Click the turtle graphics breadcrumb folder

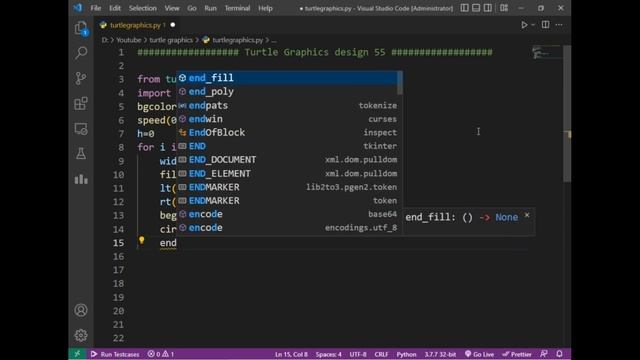(x=171, y=40)
